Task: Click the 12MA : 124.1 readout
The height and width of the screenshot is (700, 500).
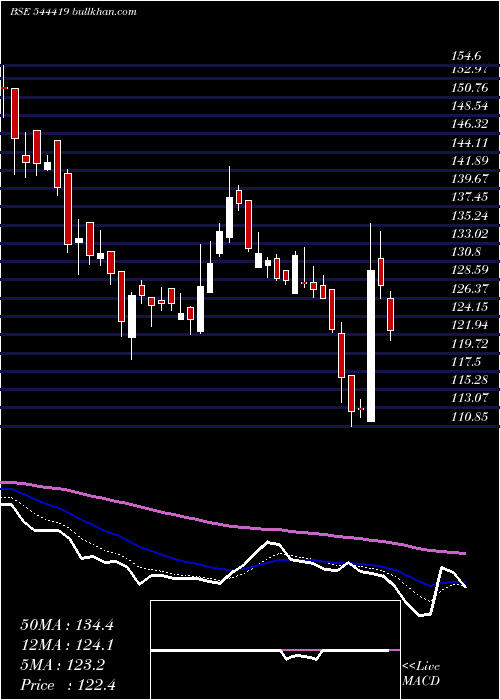Action: [67, 645]
